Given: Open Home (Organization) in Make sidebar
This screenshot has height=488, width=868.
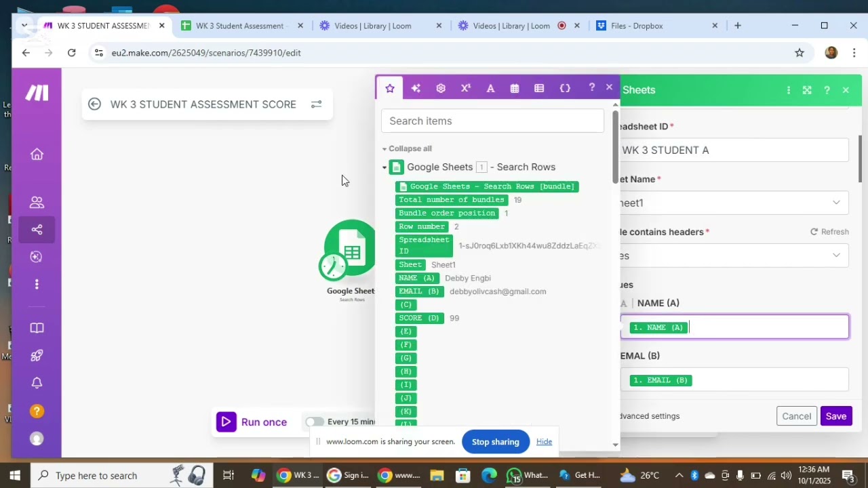Looking at the screenshot, I should [x=37, y=155].
